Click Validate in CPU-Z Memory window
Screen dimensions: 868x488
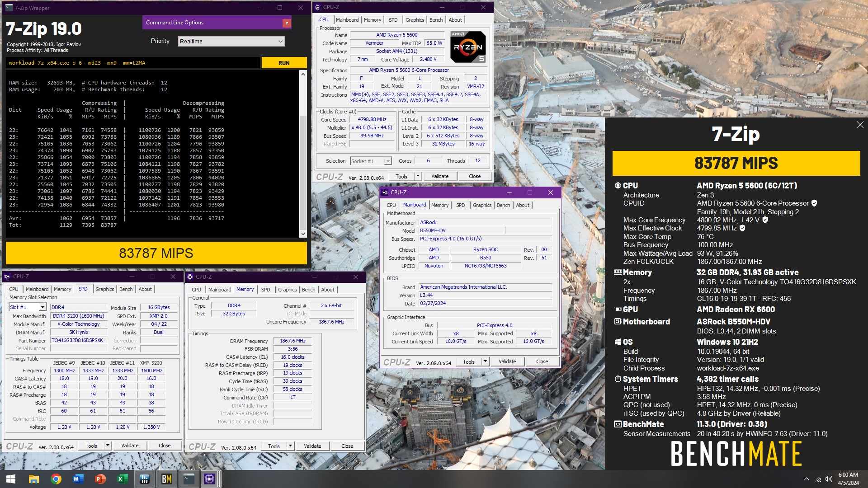tap(312, 446)
